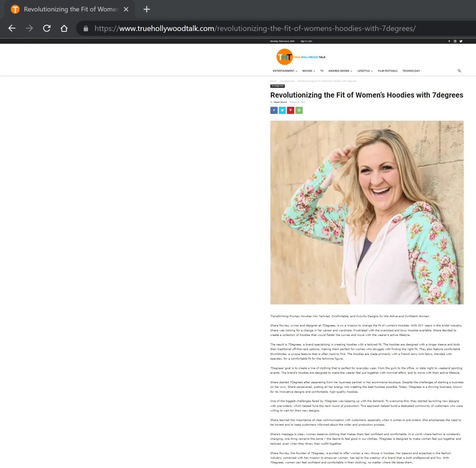The width and height of the screenshot is (476, 468).
Task: Click the Home breadcrumb link
Action: tap(273, 81)
